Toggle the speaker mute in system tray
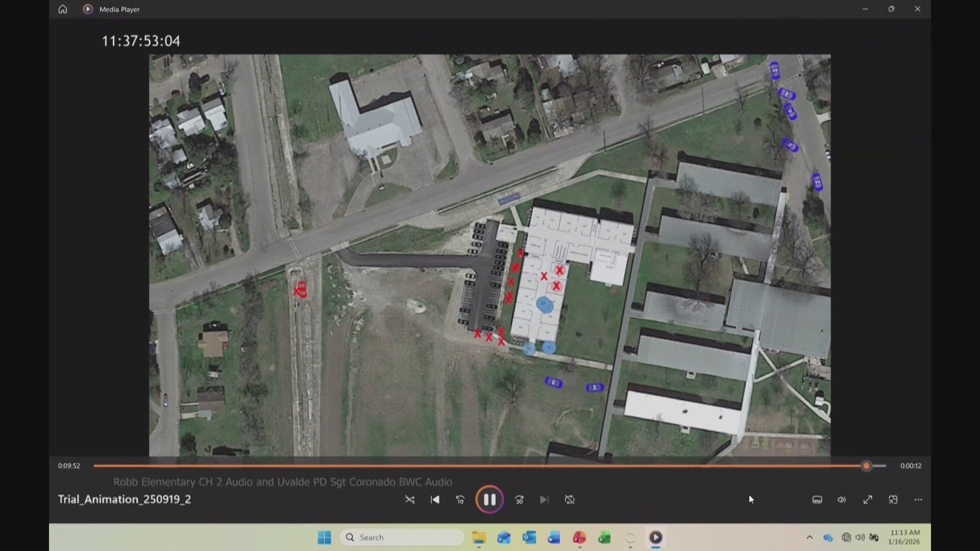The width and height of the screenshot is (980, 551). [x=860, y=537]
